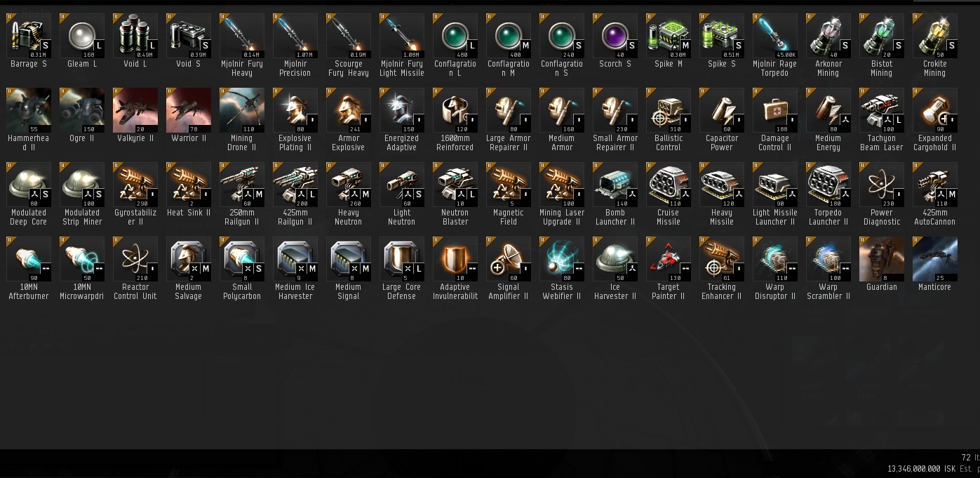Select Torpedo Launcher II icon
Screen dimensions: 980x478
pos(828,185)
